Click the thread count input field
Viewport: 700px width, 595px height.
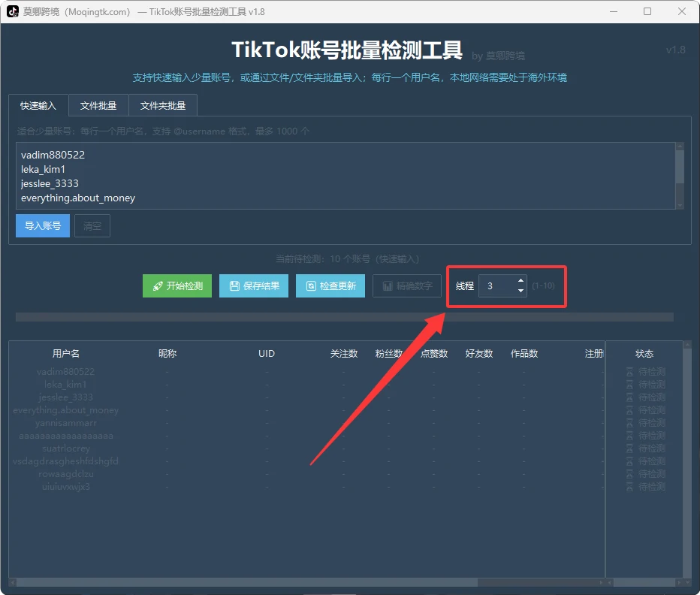[x=497, y=286]
